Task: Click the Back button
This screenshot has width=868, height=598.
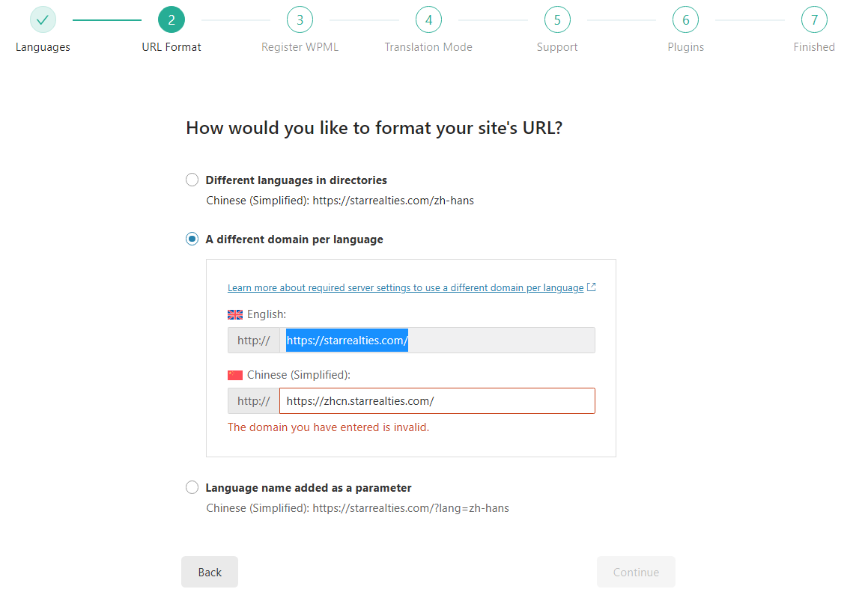Action: coord(210,572)
